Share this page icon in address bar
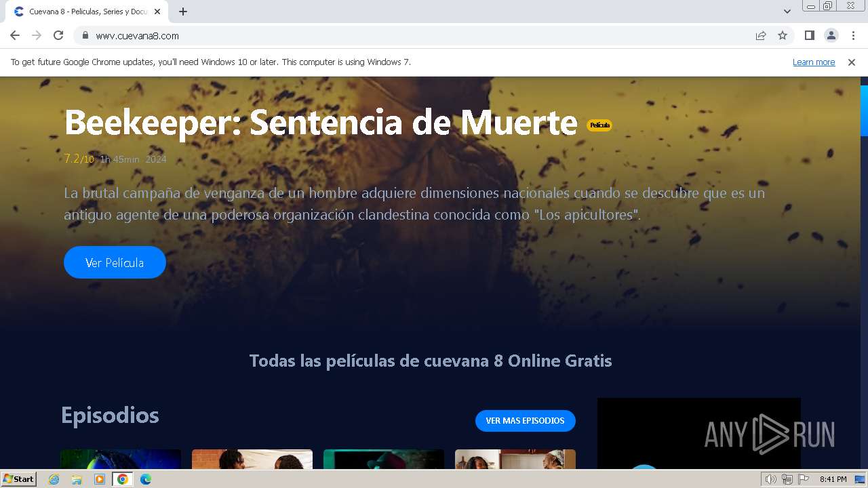The image size is (868, 488). tap(761, 35)
